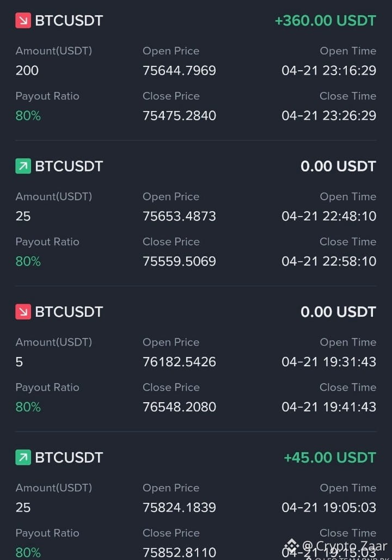392x560 pixels.
Task: Select the BTCUSDT title with 25 amount at 22:48
Action: [x=69, y=166]
